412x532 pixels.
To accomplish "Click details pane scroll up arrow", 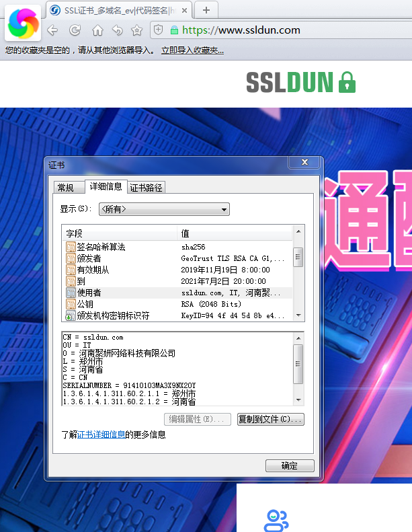I will (298, 338).
